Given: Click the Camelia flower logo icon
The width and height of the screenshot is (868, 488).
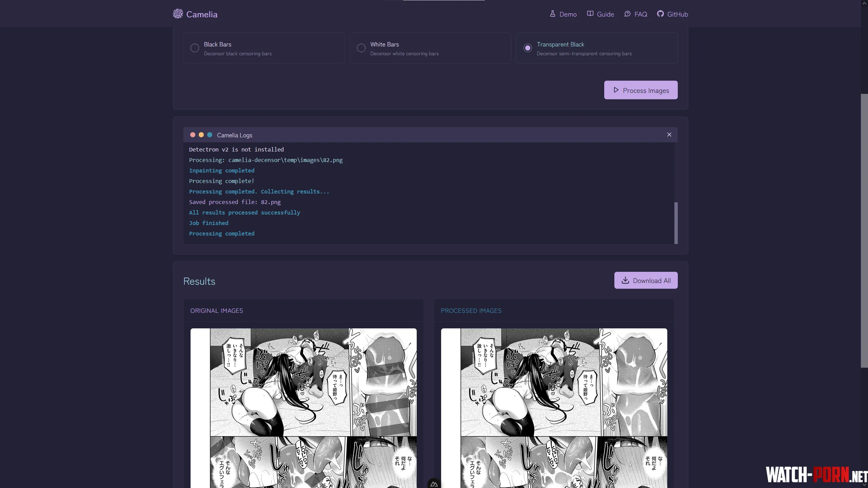Looking at the screenshot, I should pyautogui.click(x=178, y=14).
